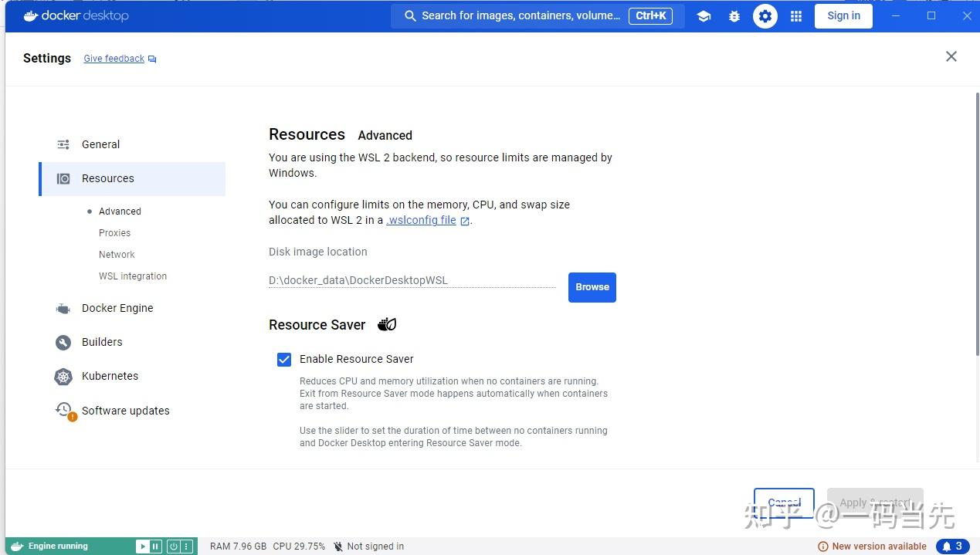
Task: Click the Not signed in status
Action: [x=368, y=547]
